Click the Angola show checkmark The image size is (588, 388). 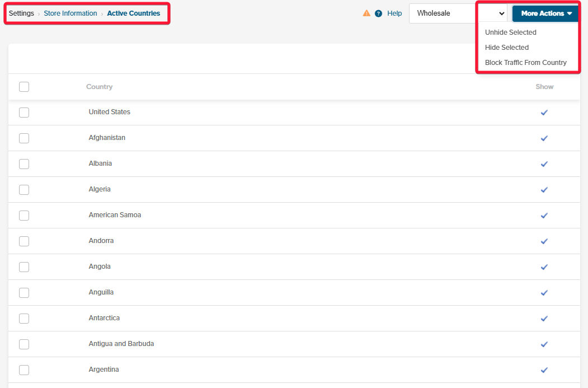[x=544, y=267]
